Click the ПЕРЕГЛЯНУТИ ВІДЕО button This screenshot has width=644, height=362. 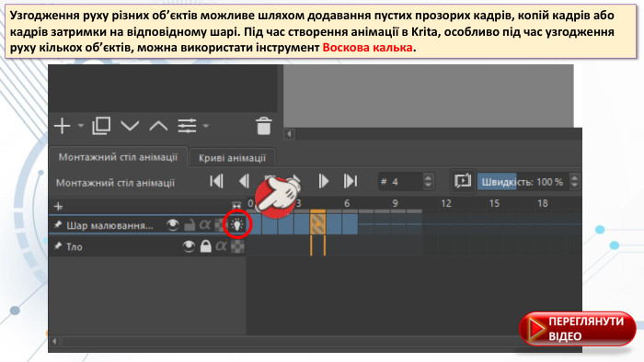click(x=578, y=329)
